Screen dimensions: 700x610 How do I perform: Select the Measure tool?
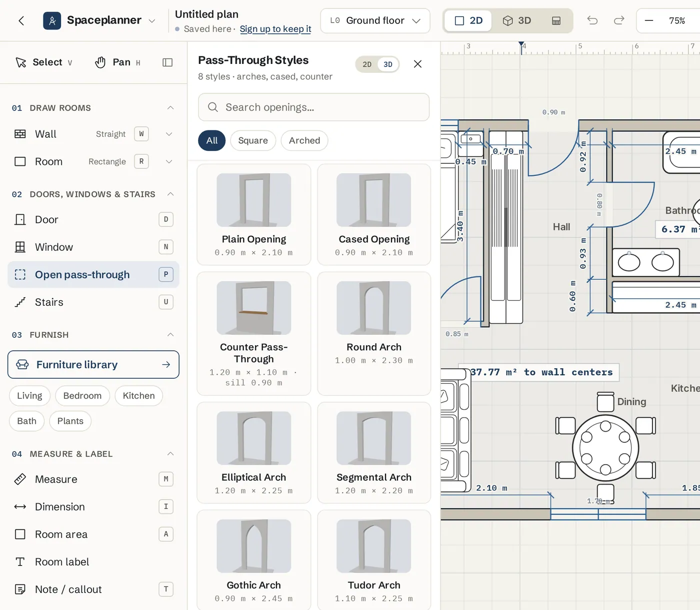point(93,479)
